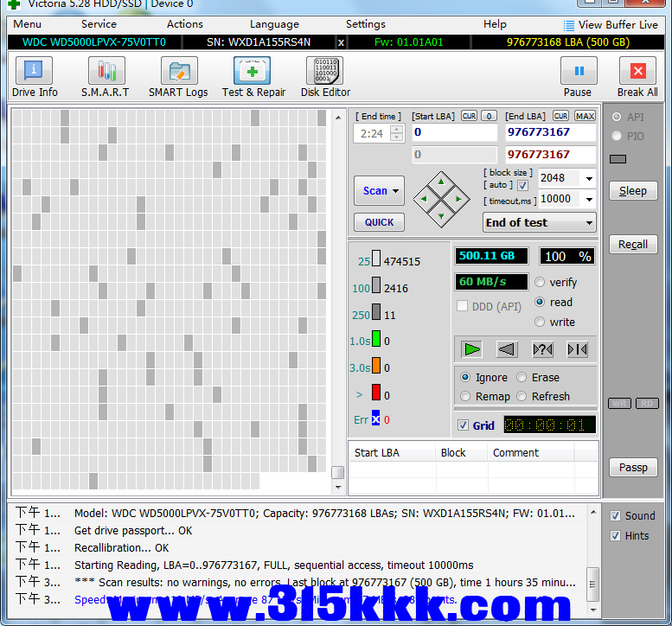Image resolution: width=672 pixels, height=626 pixels.
Task: Click the Start LBA input field
Action: point(455,132)
